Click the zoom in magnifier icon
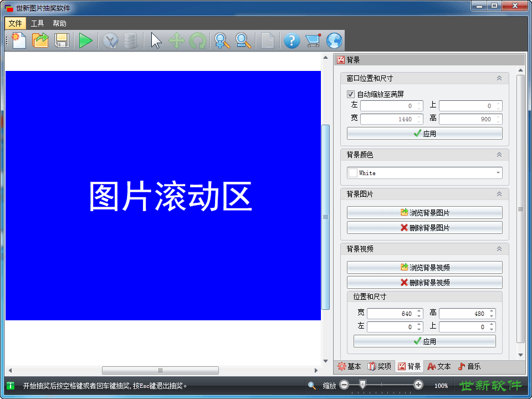This screenshot has width=532, height=399. 222,40
